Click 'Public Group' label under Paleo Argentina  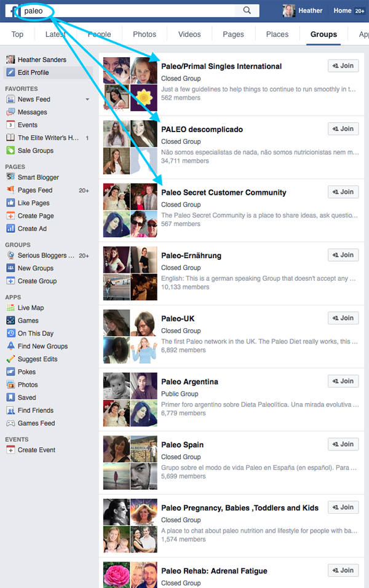tap(180, 394)
